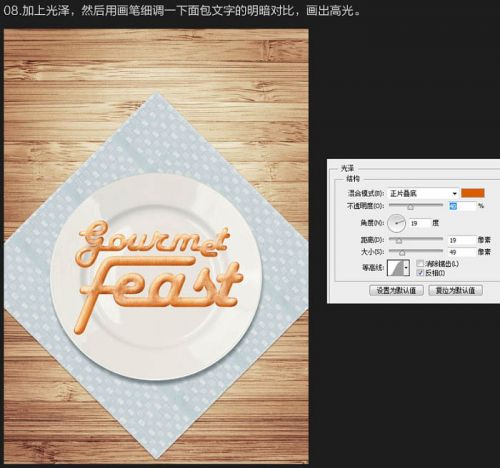Click the orange satin color swatch
The width and height of the screenshot is (500, 468).
[x=473, y=193]
